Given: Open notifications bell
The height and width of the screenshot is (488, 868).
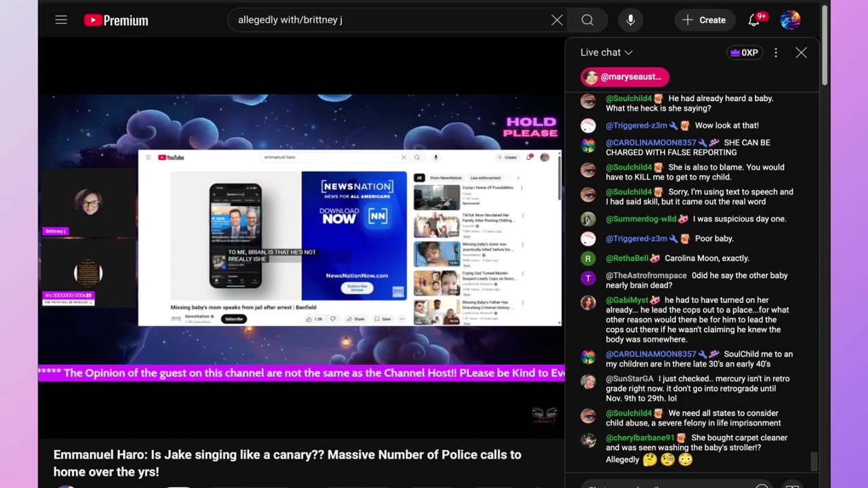Looking at the screenshot, I should point(755,20).
